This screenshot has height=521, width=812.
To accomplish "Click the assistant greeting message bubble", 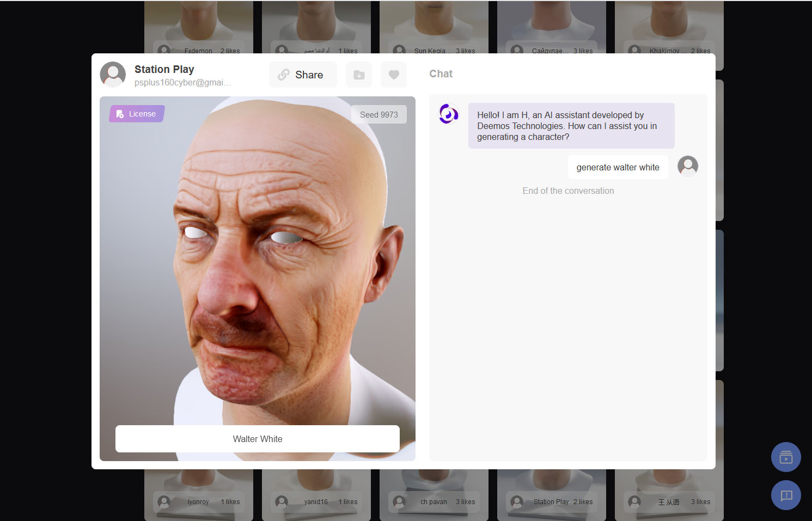I will (571, 126).
